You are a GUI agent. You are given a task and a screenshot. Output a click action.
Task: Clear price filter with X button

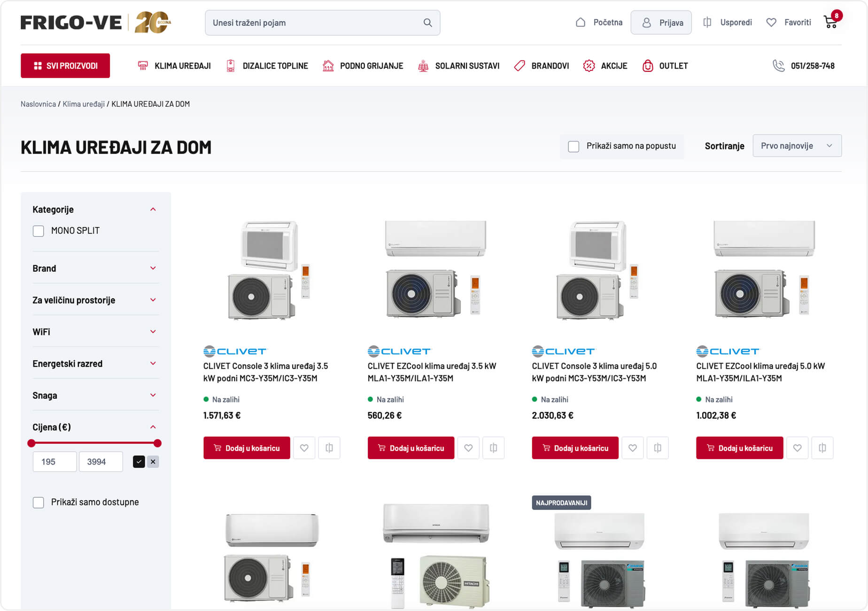(x=153, y=462)
